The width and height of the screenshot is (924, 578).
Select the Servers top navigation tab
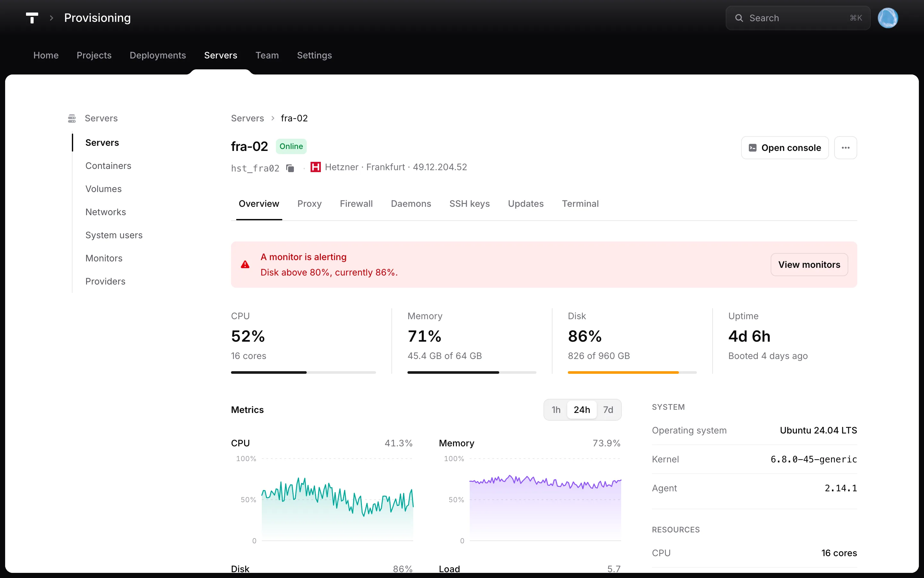(221, 56)
